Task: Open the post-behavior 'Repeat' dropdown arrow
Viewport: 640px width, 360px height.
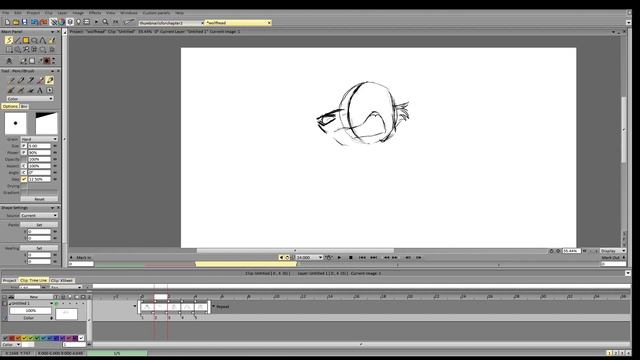Action: coord(213,307)
